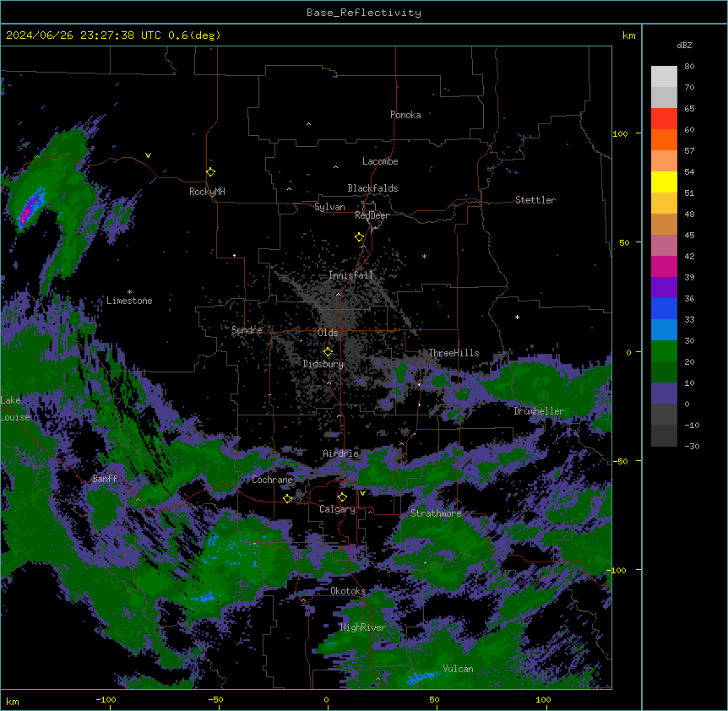Select the yellow 54 dBZ legend swatch
Viewport: 728px width, 711px height.
pyautogui.click(x=664, y=182)
